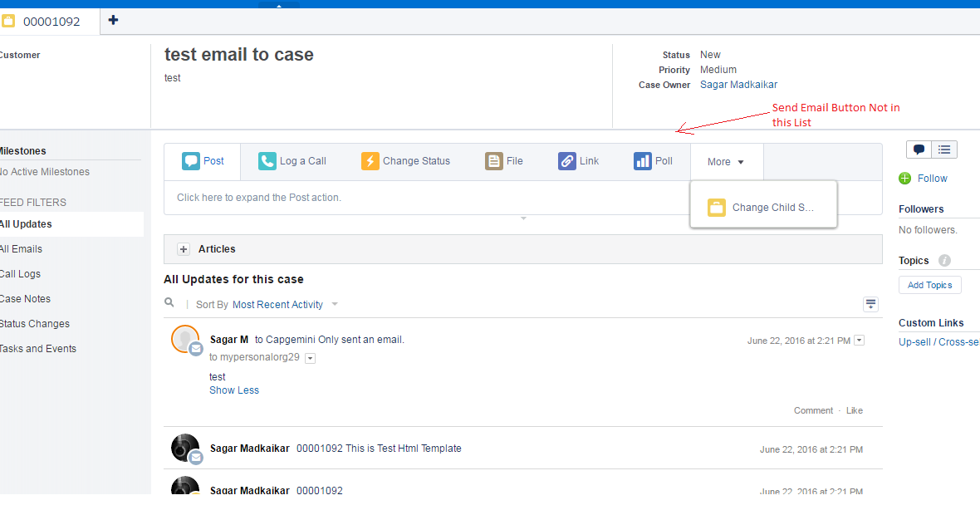Click the green Follow plus icon
This screenshot has height=510, width=980.
[905, 178]
